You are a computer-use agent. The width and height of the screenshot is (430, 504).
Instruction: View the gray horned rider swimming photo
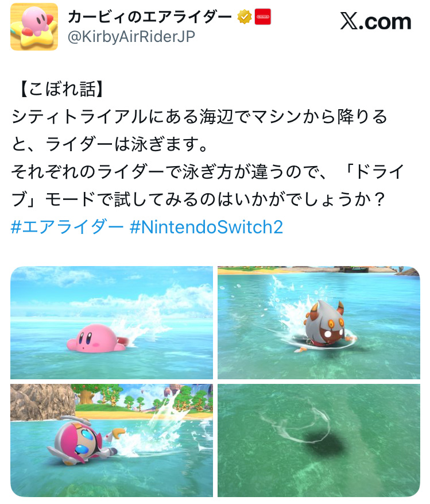(319, 322)
